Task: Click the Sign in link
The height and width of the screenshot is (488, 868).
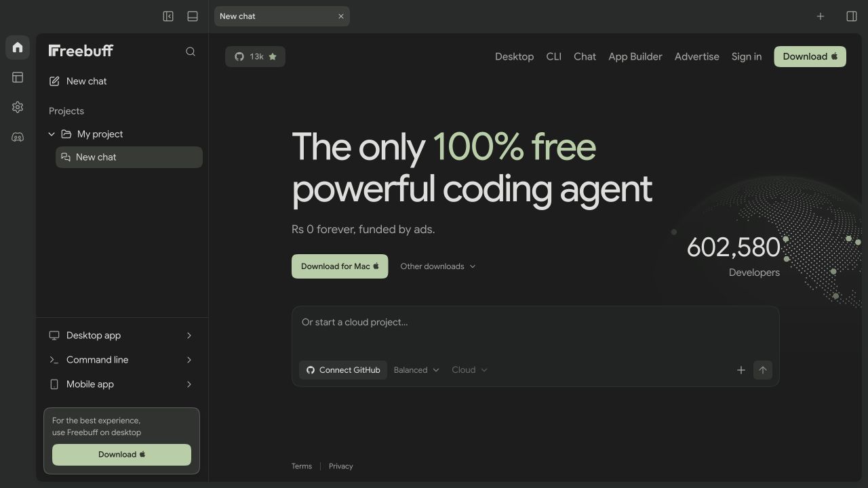Action: 747,57
